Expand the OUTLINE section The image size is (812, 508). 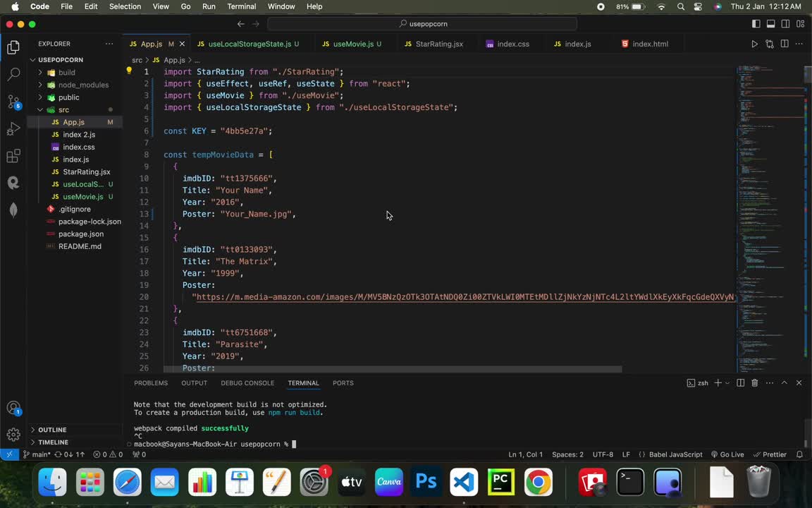pyautogui.click(x=75, y=430)
